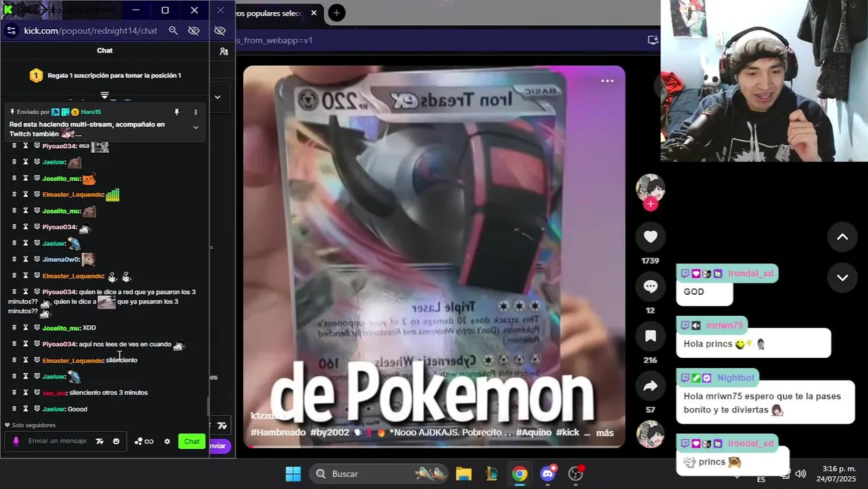Click Nightbot username in overlay chat
Screen dimensions: 868x489
pyautogui.click(x=736, y=378)
